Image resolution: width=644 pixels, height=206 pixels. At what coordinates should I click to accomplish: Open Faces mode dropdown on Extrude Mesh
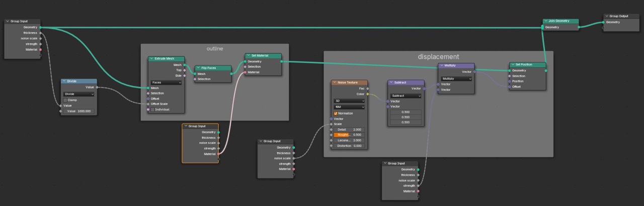pyautogui.click(x=166, y=82)
